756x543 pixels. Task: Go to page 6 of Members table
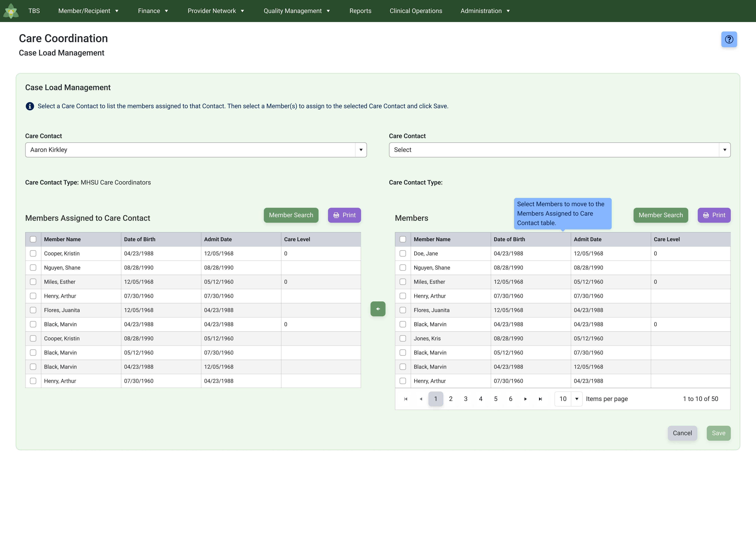click(510, 399)
